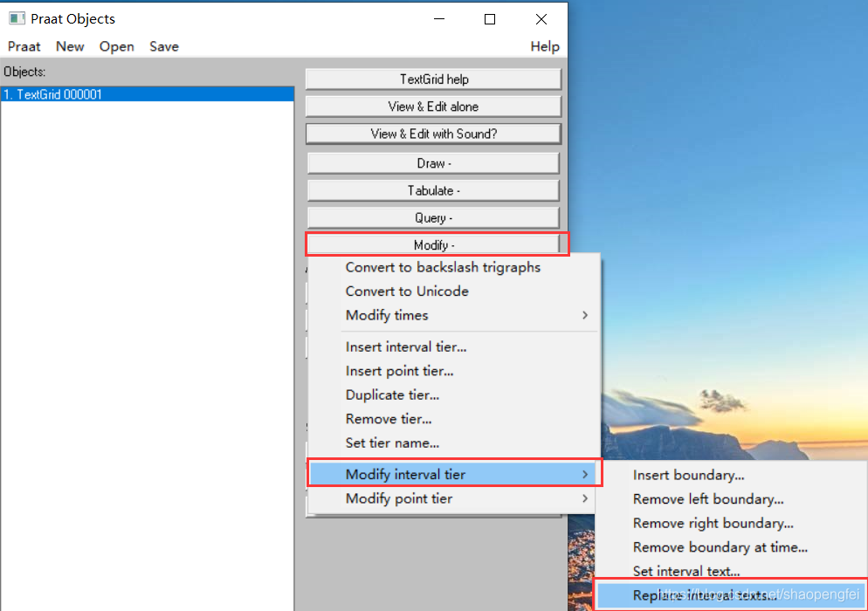Open the Open menu

(116, 46)
